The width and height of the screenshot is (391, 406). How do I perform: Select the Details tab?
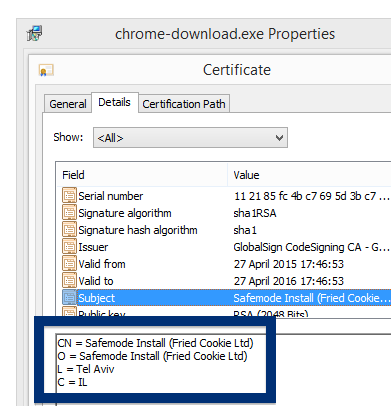click(x=114, y=102)
